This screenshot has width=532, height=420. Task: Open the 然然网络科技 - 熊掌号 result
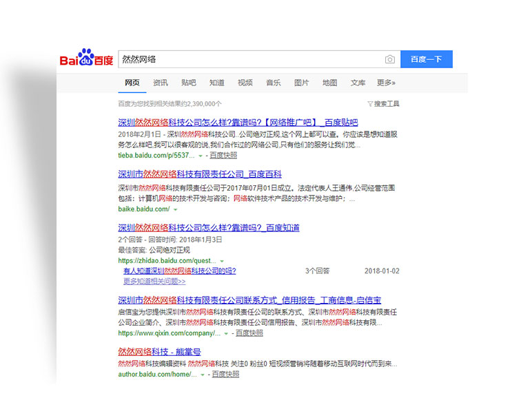click(x=159, y=352)
